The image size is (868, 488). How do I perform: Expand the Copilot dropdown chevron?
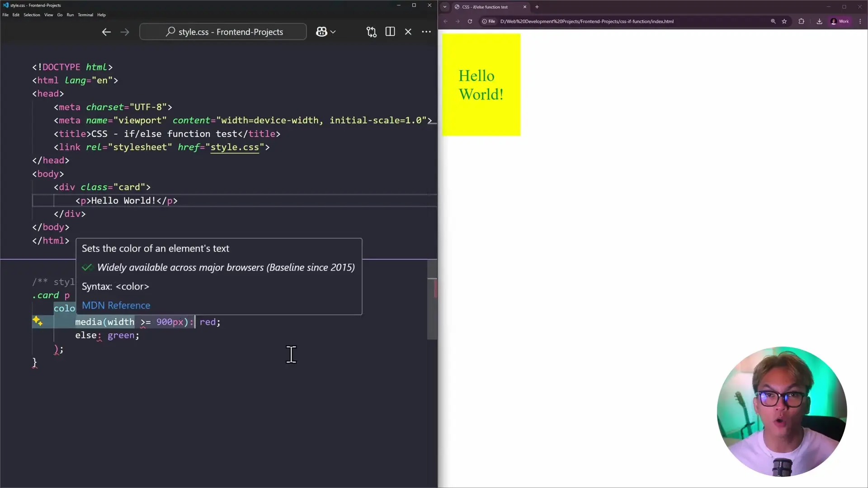pyautogui.click(x=333, y=32)
